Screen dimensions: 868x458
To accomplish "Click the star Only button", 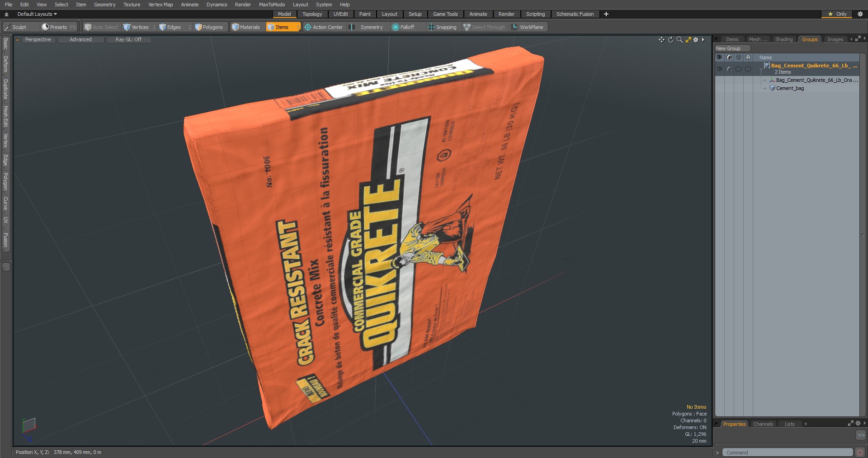I will click(x=837, y=14).
